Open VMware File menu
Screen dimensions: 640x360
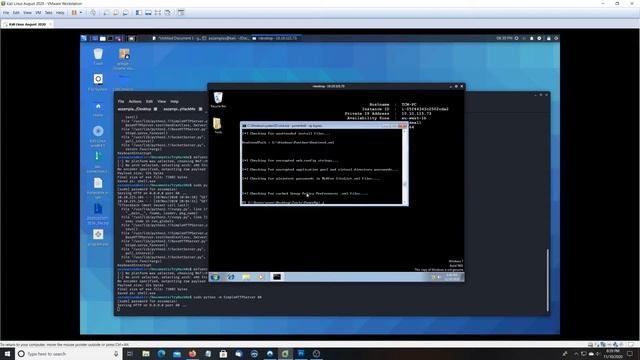pos(6,13)
